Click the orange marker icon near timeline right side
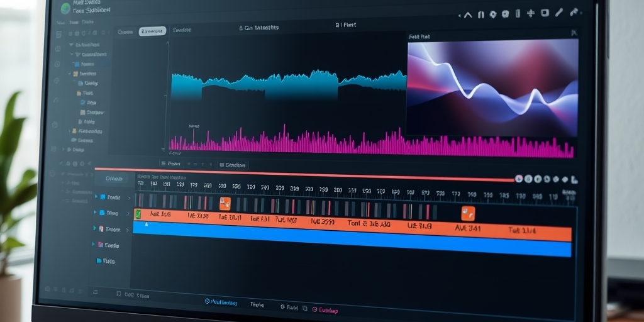644x322 pixels. point(468,214)
